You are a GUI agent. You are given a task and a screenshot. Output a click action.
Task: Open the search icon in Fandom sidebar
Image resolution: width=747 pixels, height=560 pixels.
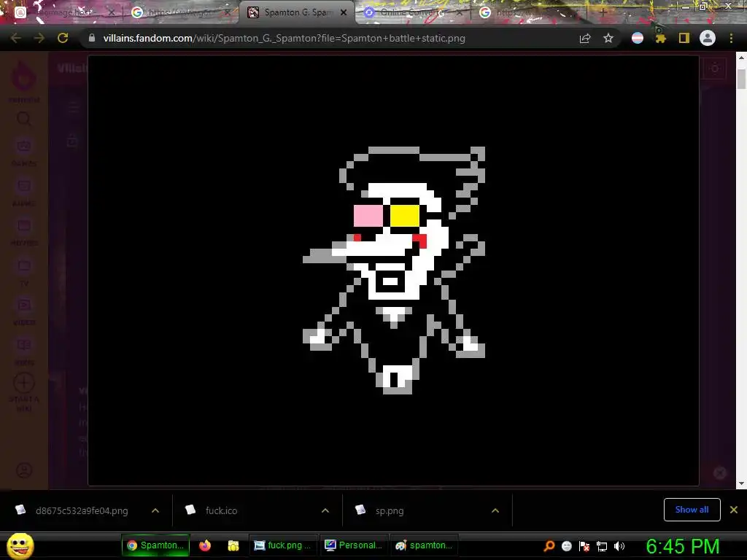[x=24, y=119]
